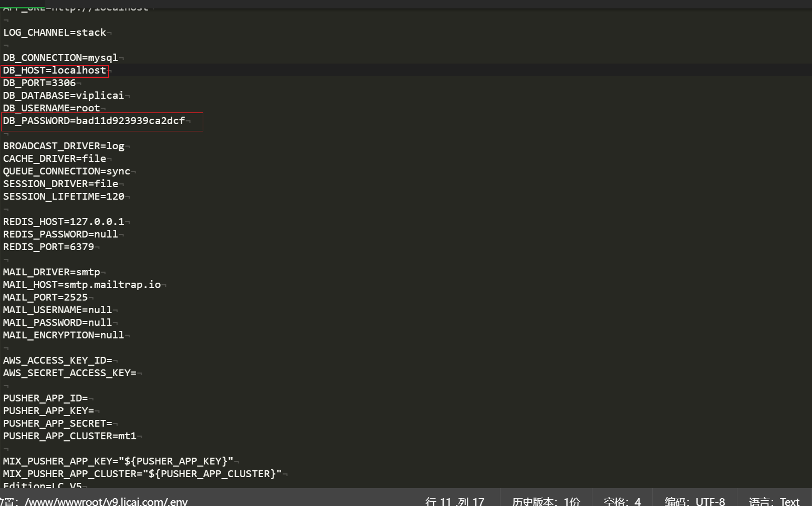Click the REDIS_PASSWORD=null line
This screenshot has height=506, width=812.
[60, 234]
